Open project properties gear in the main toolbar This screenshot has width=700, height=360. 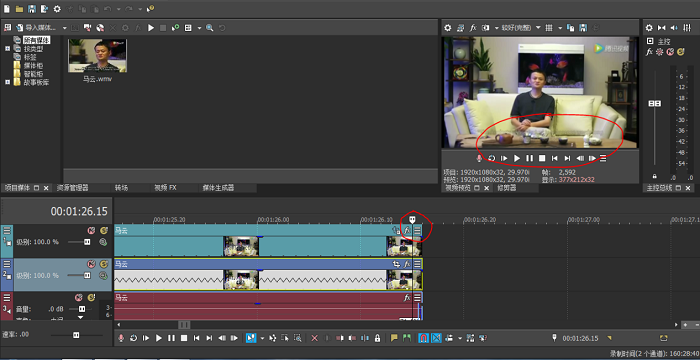click(x=57, y=9)
